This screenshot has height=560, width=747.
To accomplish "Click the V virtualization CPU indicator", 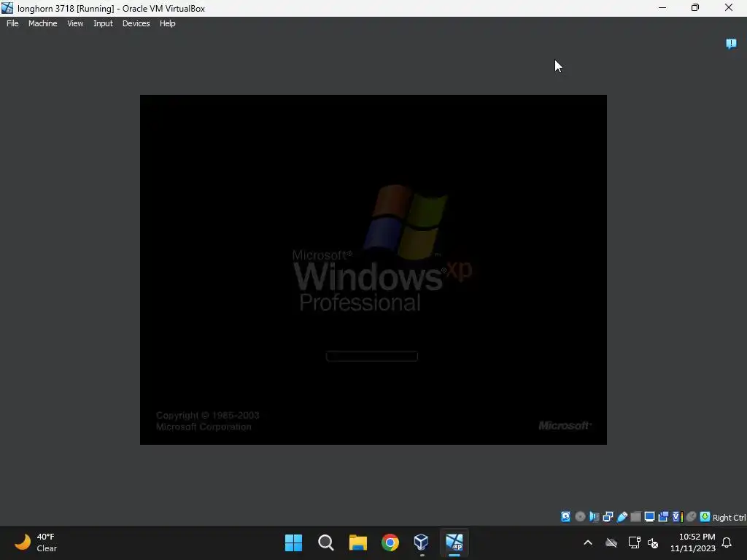I will 678,517.
